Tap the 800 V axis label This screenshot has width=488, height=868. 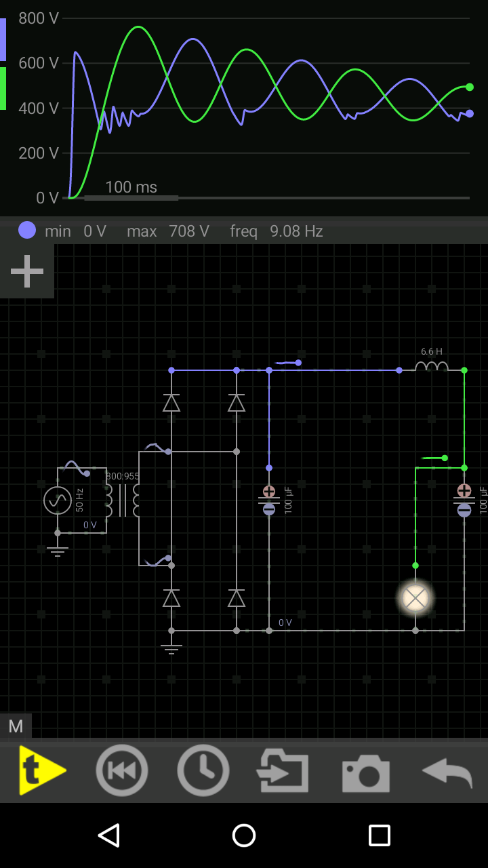39,18
